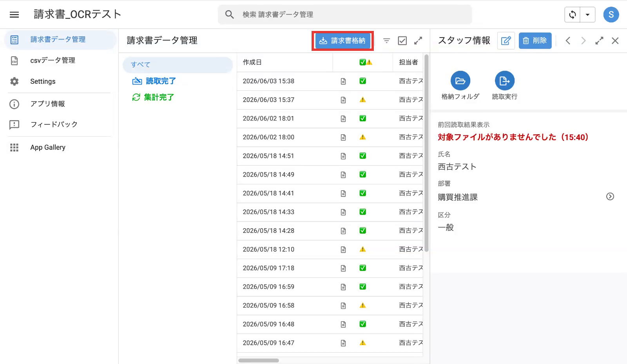Close the スタッフ情報 detail panel
The image size is (627, 364).
[615, 41]
